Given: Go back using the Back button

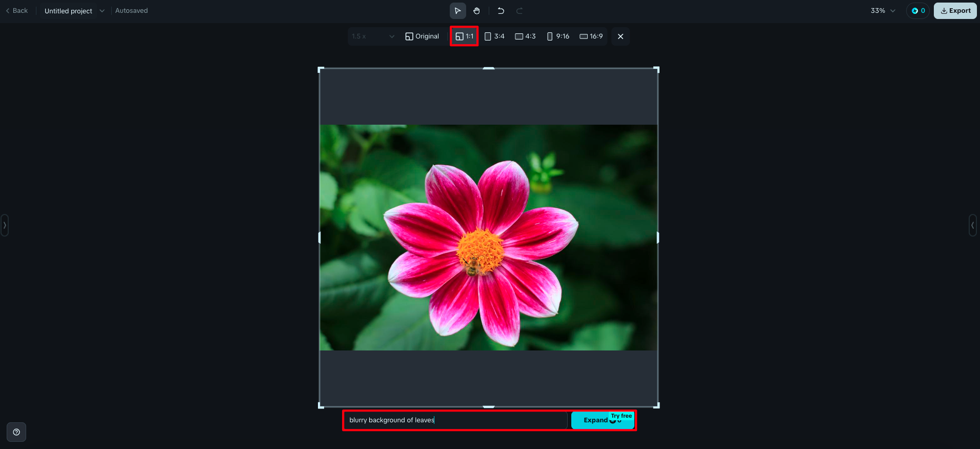Looking at the screenshot, I should pos(17,11).
